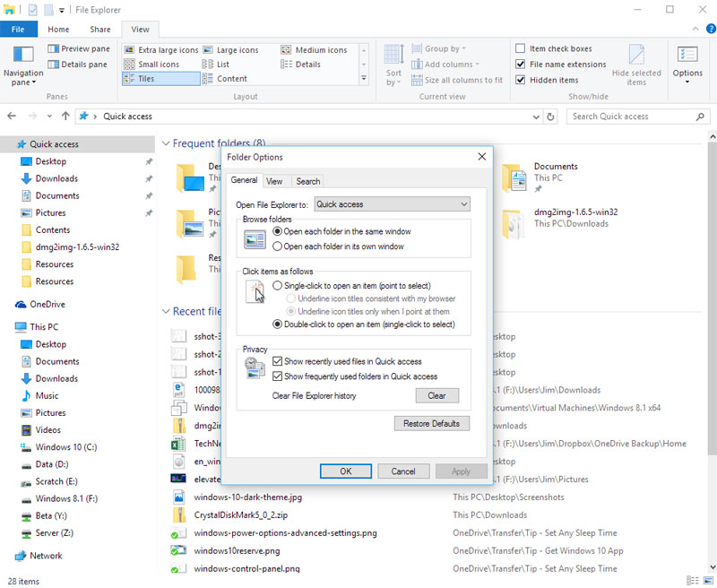Click the search magnifier icon

700,117
